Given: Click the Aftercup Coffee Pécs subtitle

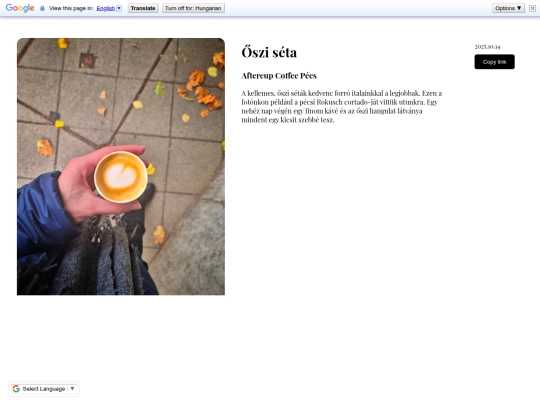Looking at the screenshot, I should click(x=279, y=76).
